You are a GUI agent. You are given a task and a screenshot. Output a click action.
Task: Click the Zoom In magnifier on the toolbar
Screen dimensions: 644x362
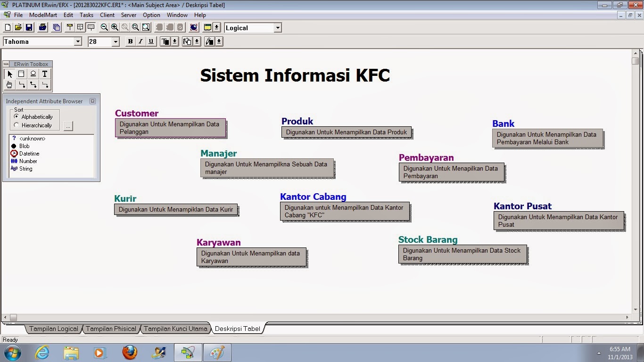tap(115, 27)
